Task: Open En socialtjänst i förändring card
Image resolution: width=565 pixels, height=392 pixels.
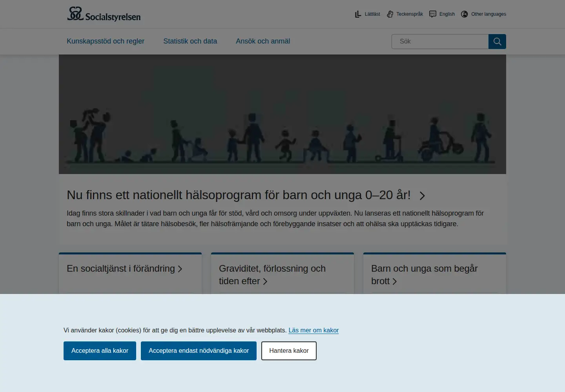Action: [121, 269]
